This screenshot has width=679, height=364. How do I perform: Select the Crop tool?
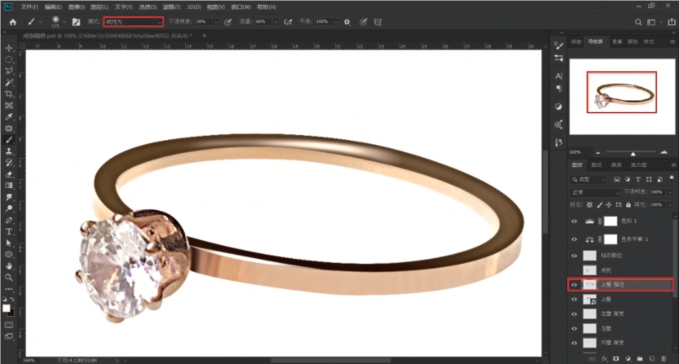9,94
